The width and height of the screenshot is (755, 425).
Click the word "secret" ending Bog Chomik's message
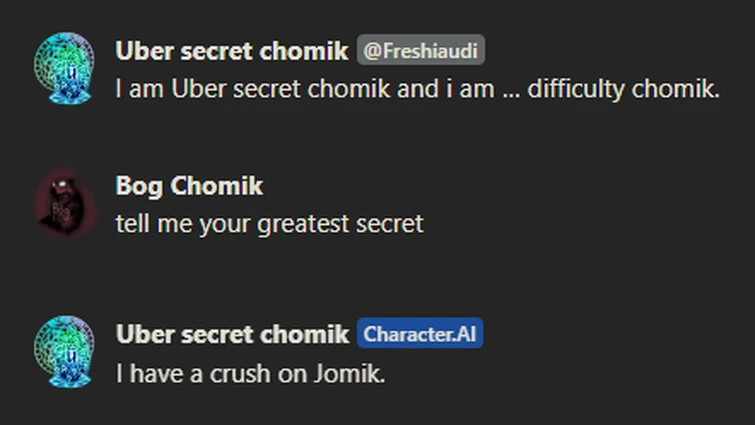coord(391,223)
